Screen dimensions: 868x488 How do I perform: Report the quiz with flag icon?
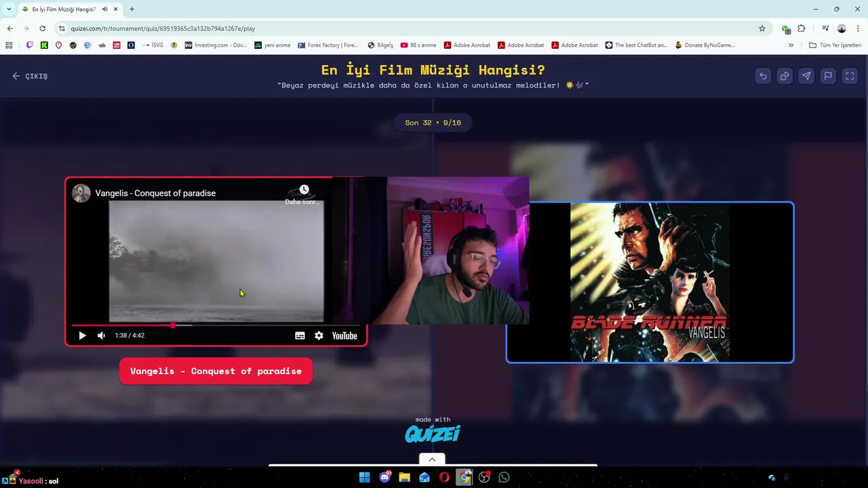(x=828, y=76)
